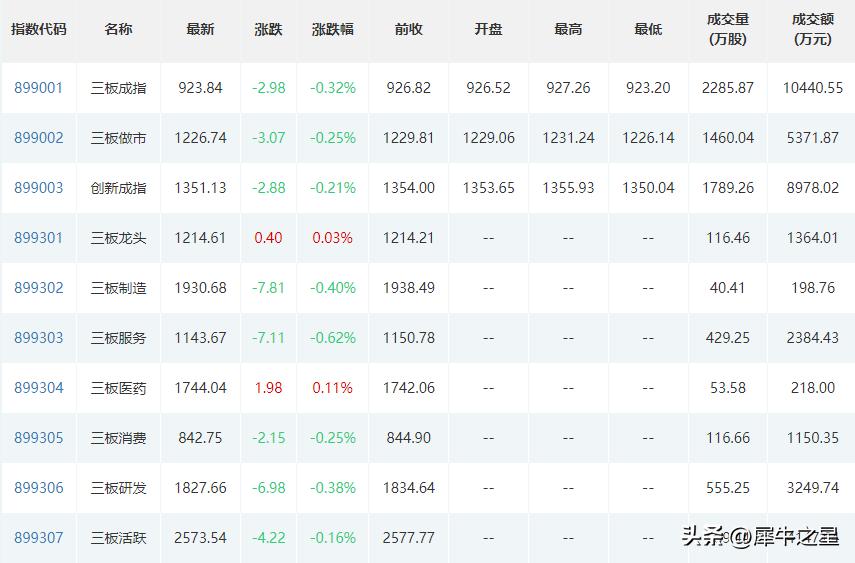Select the 创新成指 name cell
The width and height of the screenshot is (855, 563).
(118, 188)
